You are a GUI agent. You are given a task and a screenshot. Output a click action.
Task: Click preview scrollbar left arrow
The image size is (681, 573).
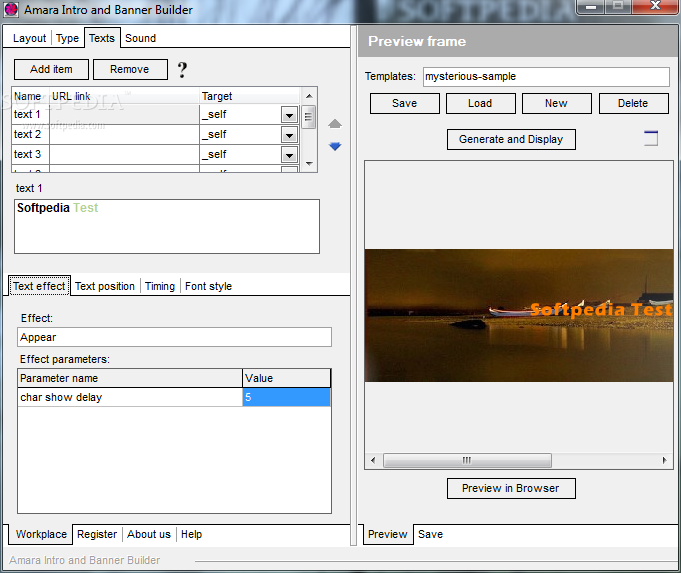point(373,460)
